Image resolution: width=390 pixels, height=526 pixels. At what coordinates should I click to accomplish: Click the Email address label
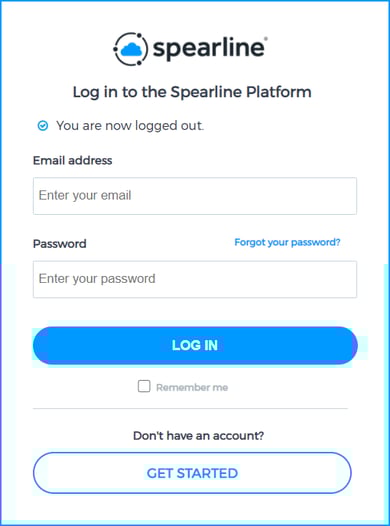[72, 160]
